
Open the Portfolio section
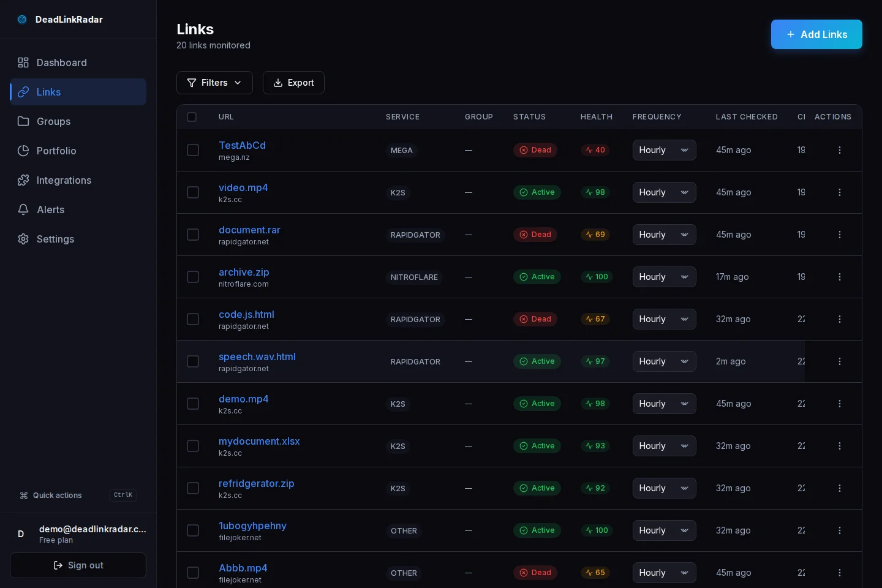pos(56,151)
